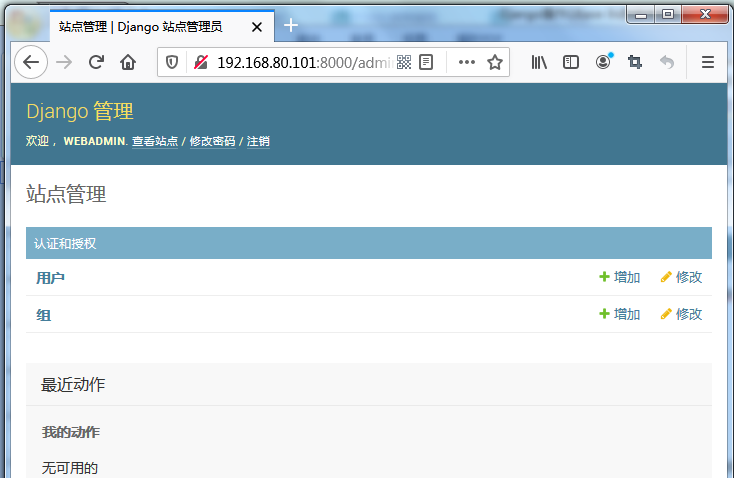Maximize the browser window
The image size is (734, 478).
click(x=668, y=15)
